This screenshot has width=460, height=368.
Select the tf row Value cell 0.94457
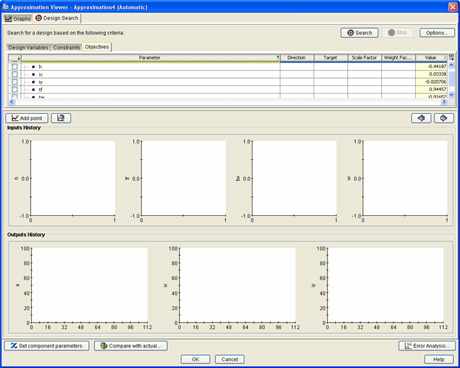click(x=431, y=89)
